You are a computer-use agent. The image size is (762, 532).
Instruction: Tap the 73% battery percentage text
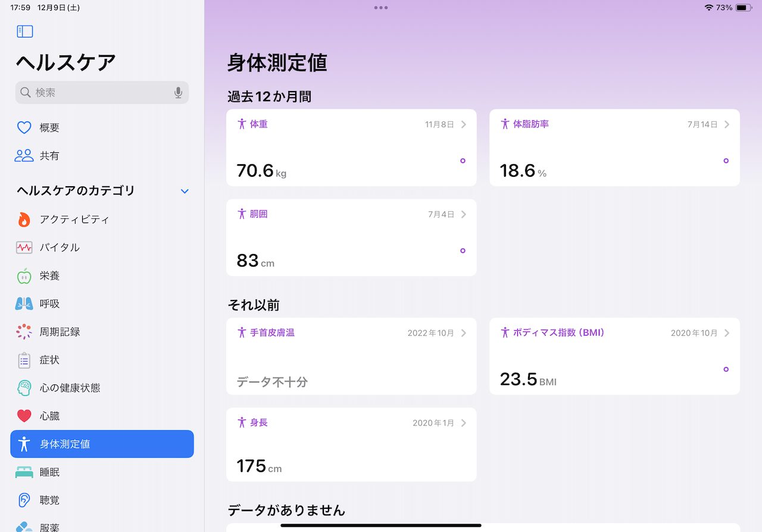click(x=724, y=8)
